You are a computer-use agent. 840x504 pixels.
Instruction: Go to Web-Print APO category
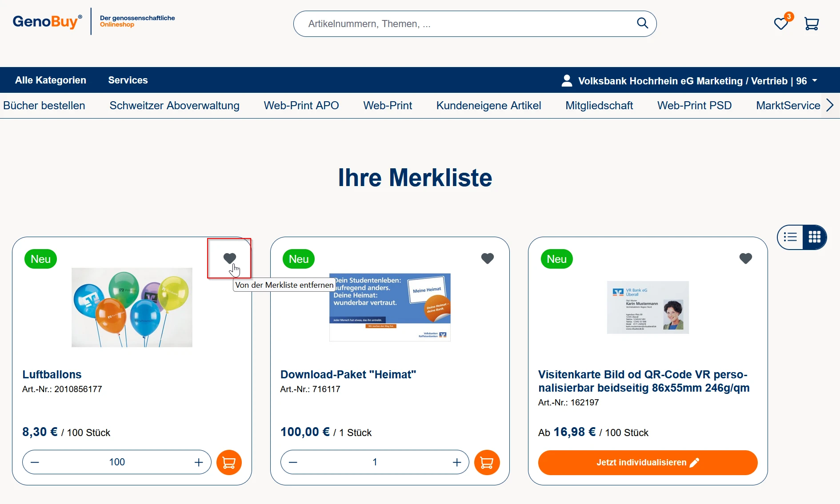click(301, 105)
